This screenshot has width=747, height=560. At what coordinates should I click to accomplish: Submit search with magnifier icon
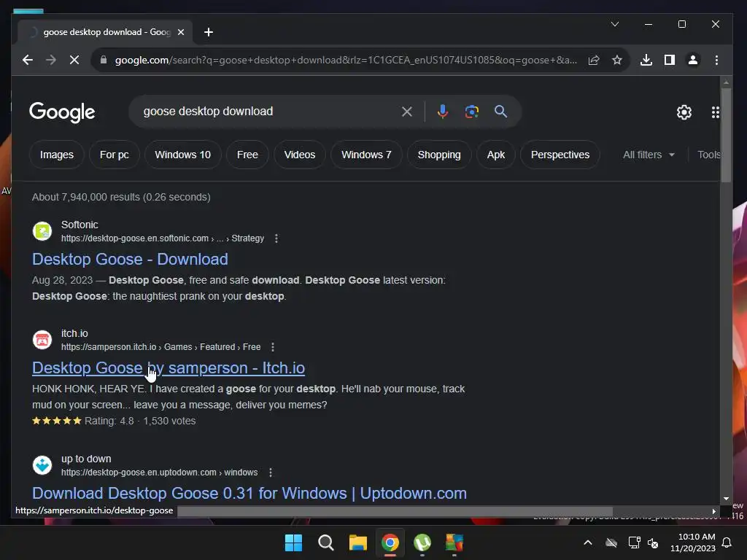click(500, 112)
